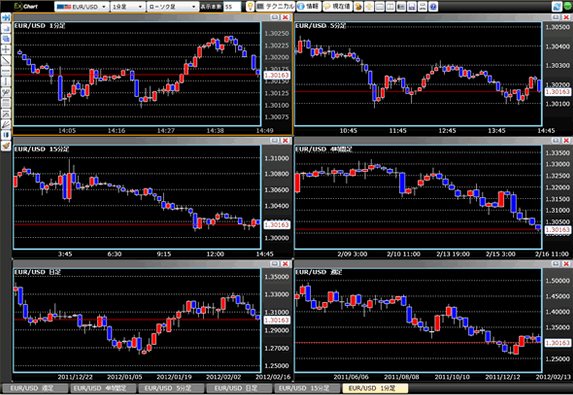Click the 2011/06/06 date label in 週足 chart
This screenshot has width=573, height=395.
[x=351, y=377]
